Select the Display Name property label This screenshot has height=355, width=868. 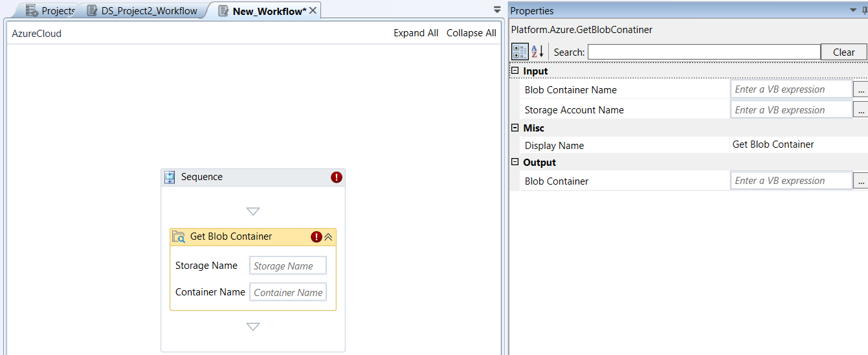[554, 146]
